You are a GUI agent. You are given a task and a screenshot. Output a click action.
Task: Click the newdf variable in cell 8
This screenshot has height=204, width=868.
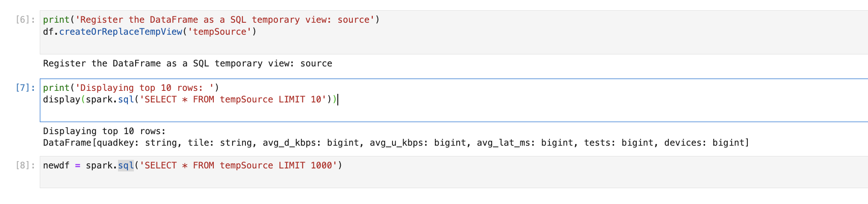click(x=56, y=165)
